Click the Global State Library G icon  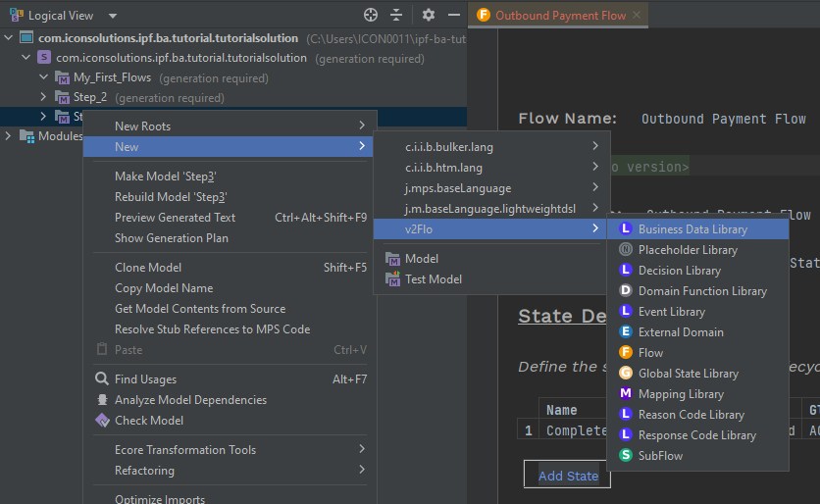coord(626,374)
